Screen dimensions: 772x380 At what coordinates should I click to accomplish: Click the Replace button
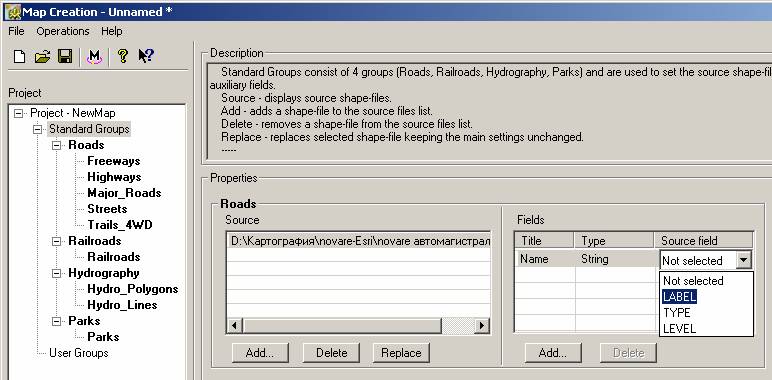401,353
